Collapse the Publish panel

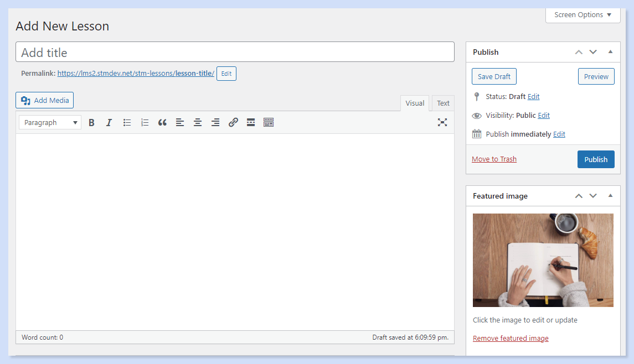coord(611,51)
